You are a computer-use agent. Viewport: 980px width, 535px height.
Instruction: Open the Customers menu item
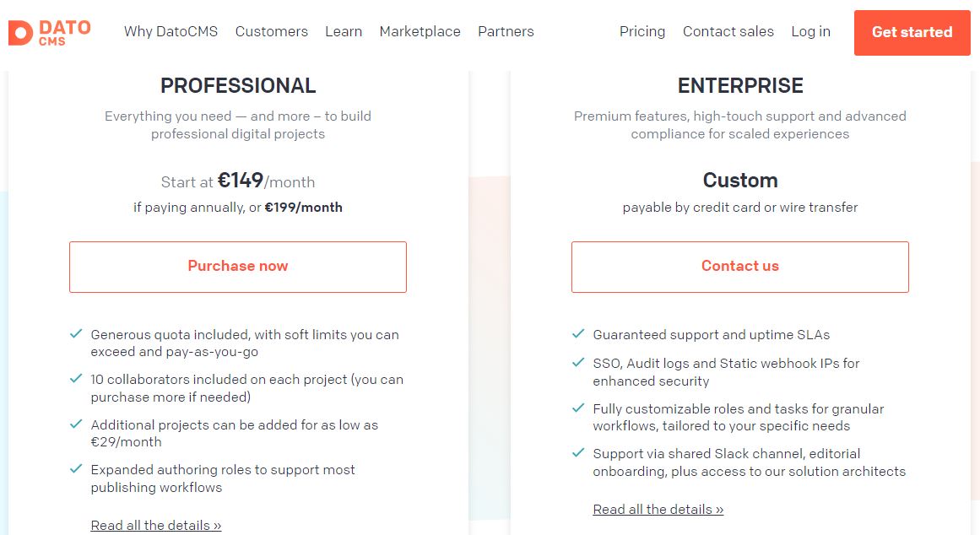tap(271, 31)
